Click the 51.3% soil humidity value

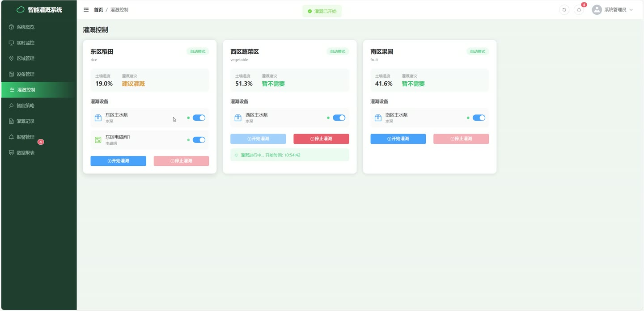[x=244, y=84]
